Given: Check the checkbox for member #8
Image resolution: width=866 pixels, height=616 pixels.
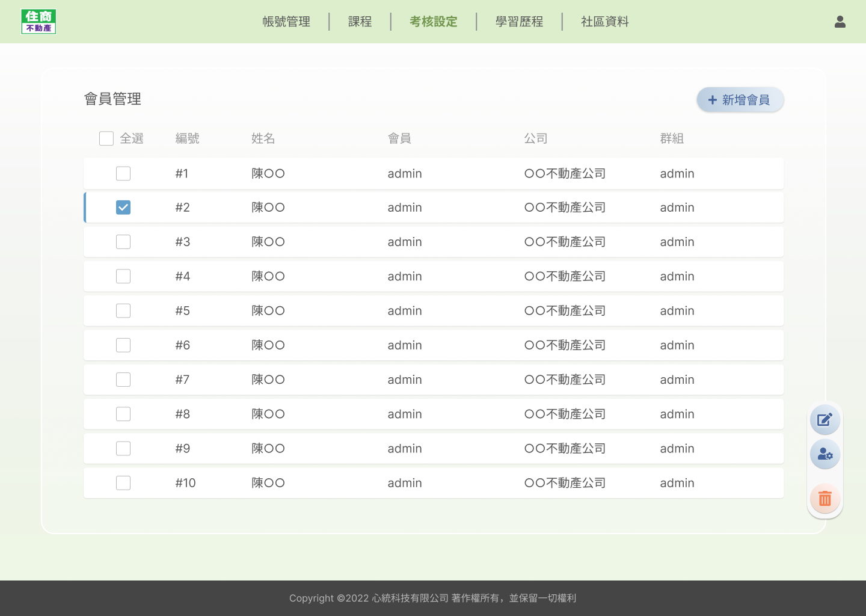Looking at the screenshot, I should click(123, 414).
